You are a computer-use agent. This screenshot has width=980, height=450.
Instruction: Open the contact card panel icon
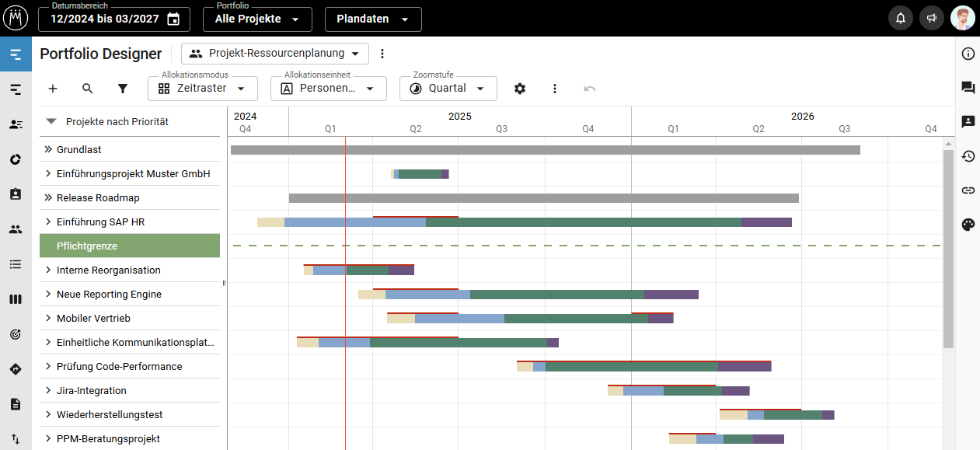pyautogui.click(x=968, y=122)
